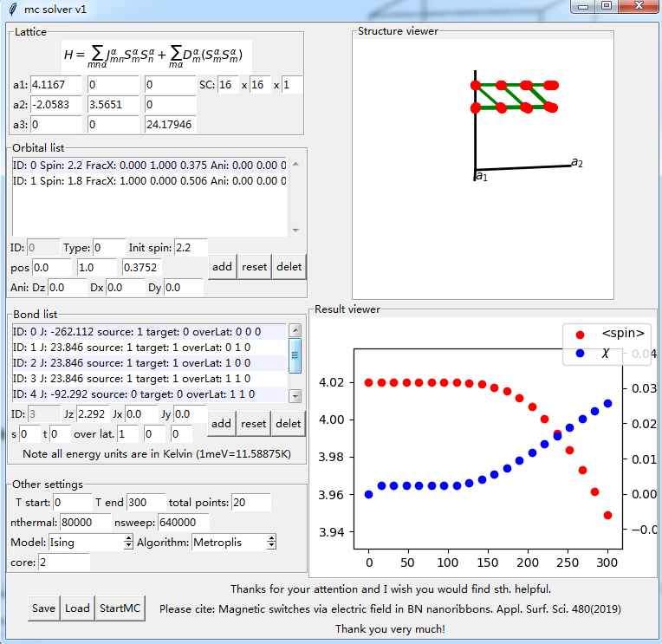Open the Algorithm selector showing Metroplis
The height and width of the screenshot is (644, 662).
click(233, 542)
